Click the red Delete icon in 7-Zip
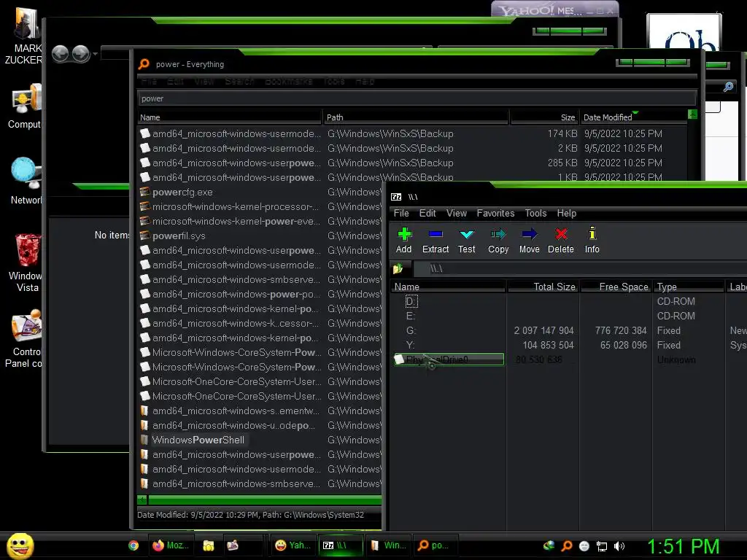The width and height of the screenshot is (747, 560). click(x=561, y=241)
